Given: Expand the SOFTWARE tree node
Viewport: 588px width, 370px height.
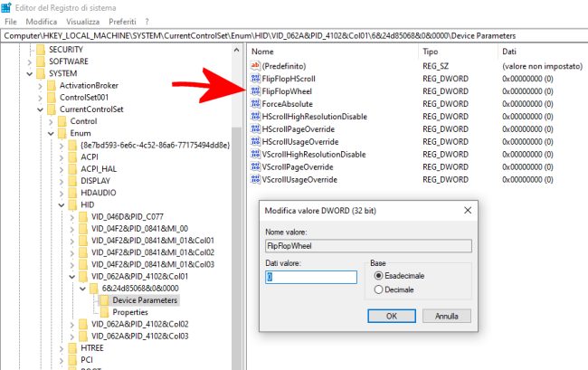Looking at the screenshot, I should click(x=30, y=62).
